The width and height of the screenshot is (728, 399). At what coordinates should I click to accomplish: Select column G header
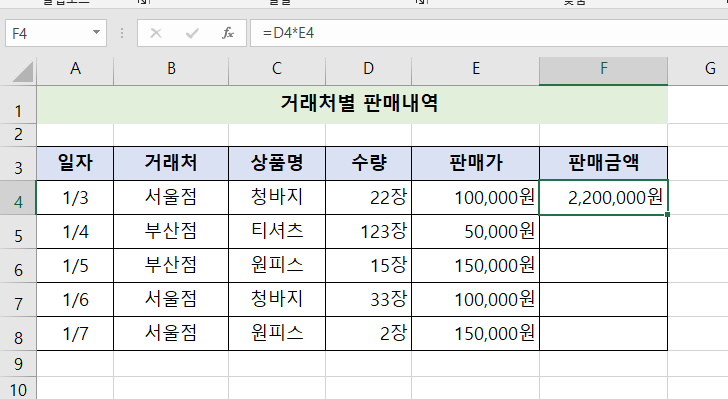(x=698, y=71)
